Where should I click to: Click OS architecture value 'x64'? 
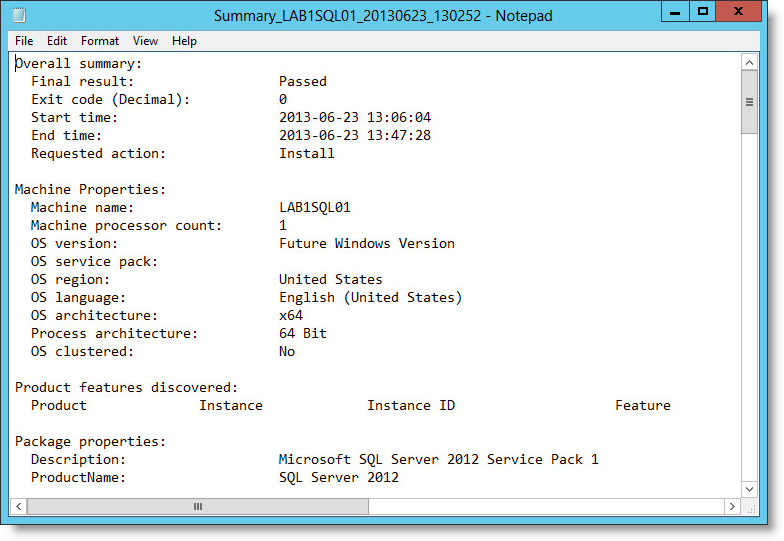290,316
